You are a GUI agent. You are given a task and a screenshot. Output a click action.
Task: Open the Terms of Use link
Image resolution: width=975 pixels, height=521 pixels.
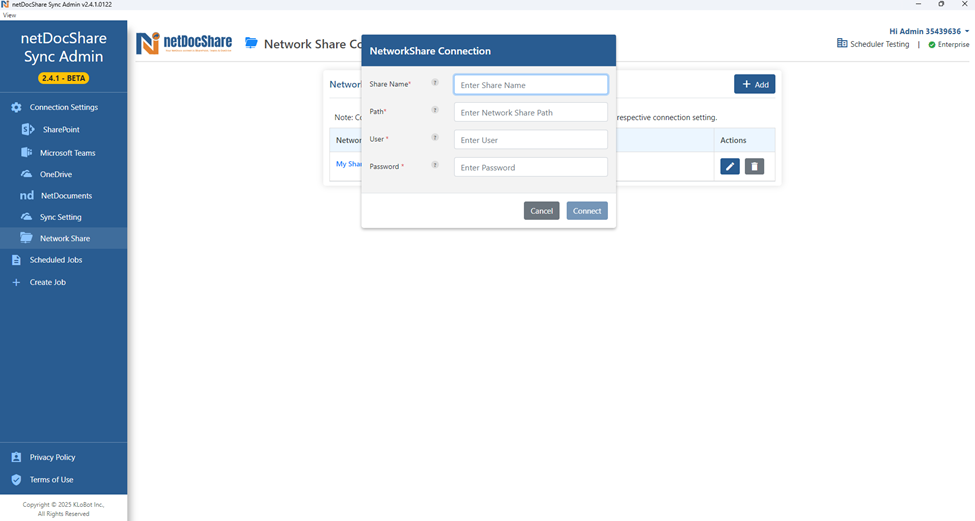52,479
